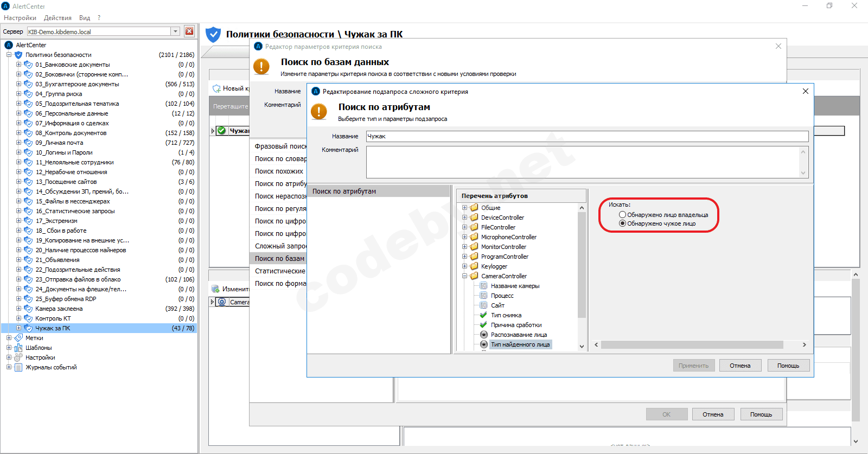868x454 pixels.
Task: Click the green check beside Тип снимка
Action: [484, 315]
